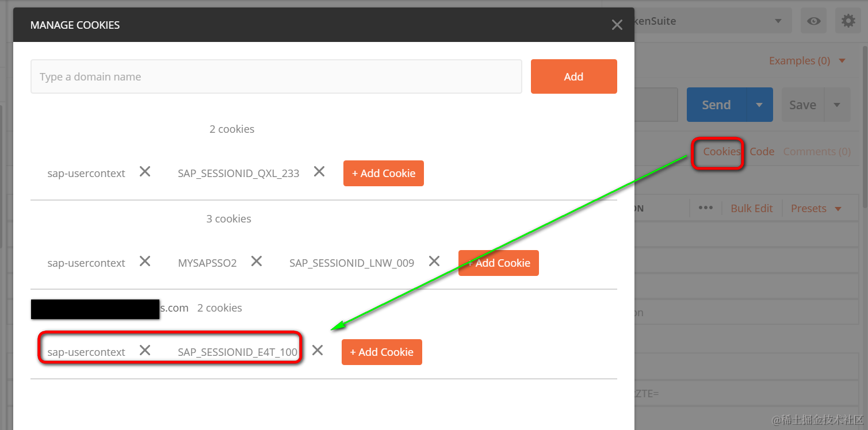Open sap-usercontext cookie in first 2 cookies group
Screen dimensions: 868x430
[x=86, y=174]
